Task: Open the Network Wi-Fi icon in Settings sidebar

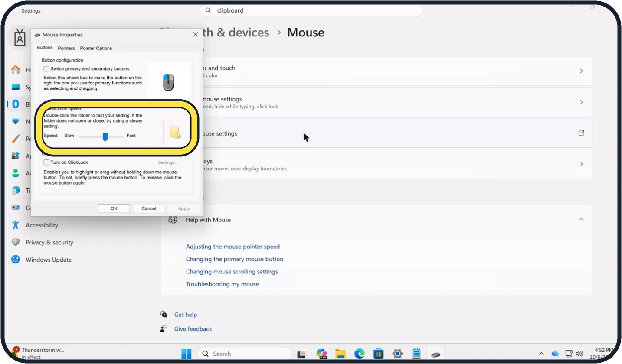Action: pyautogui.click(x=16, y=121)
